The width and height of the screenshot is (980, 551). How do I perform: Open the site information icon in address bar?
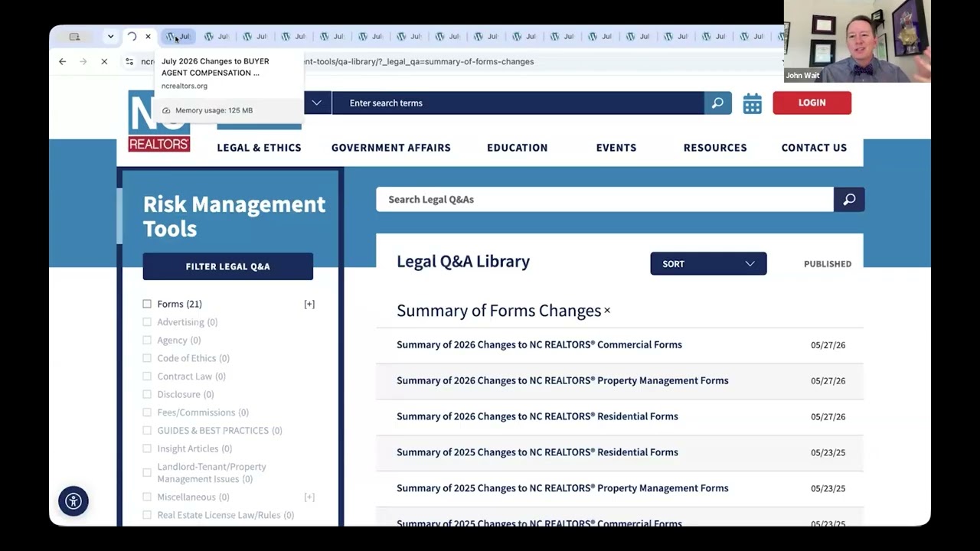click(129, 61)
